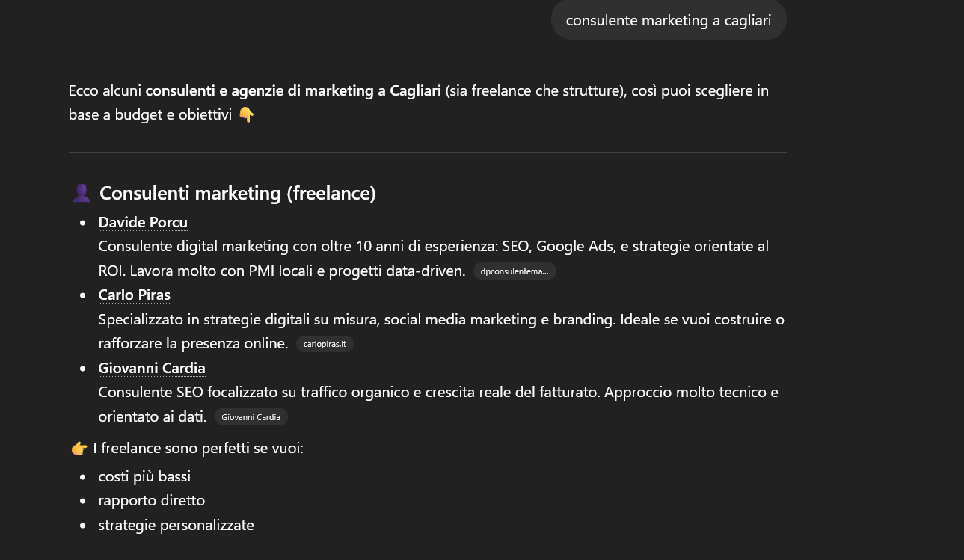Screen dimensions: 964x560
Task: Open the Davide Porcu link
Action: tap(142, 222)
